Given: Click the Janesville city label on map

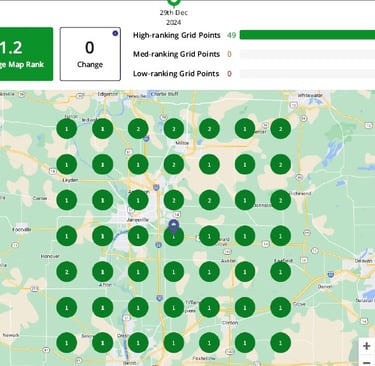Looking at the screenshot, I should click(x=138, y=220).
